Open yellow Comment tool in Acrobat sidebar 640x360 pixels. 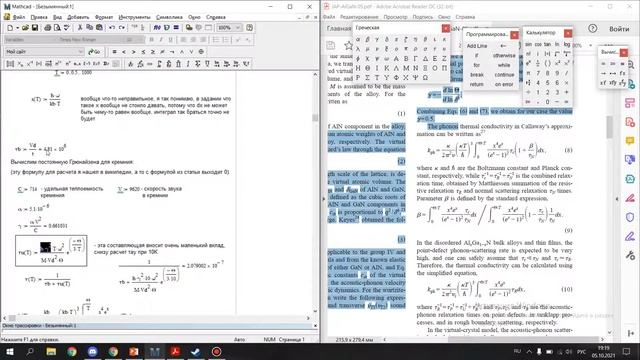(630, 141)
